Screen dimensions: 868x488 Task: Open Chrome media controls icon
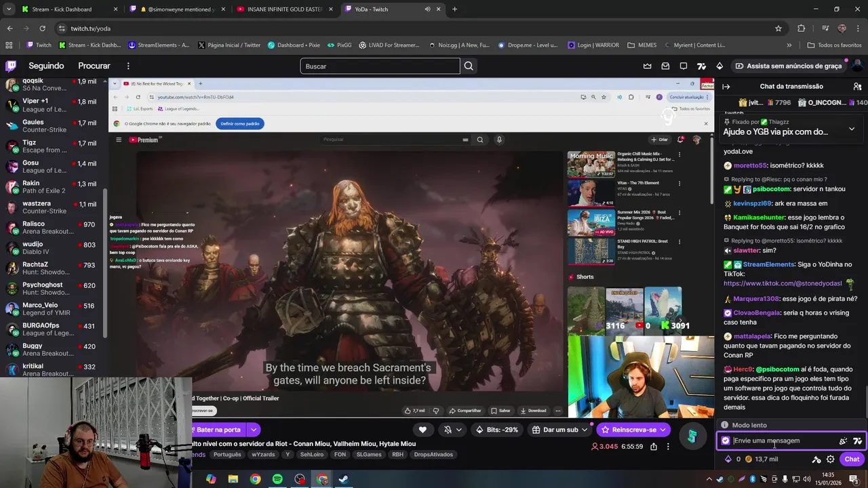(x=825, y=28)
